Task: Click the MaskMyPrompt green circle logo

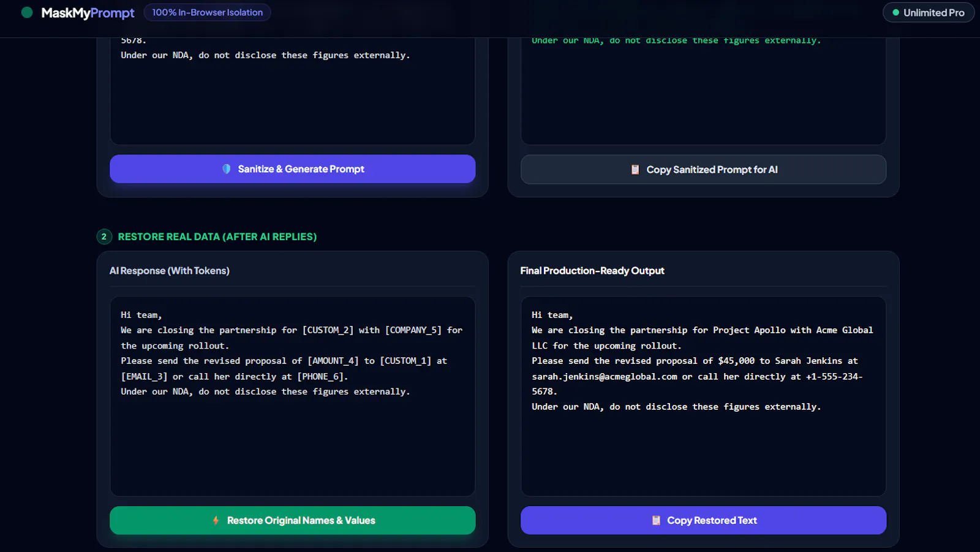Action: tap(27, 12)
